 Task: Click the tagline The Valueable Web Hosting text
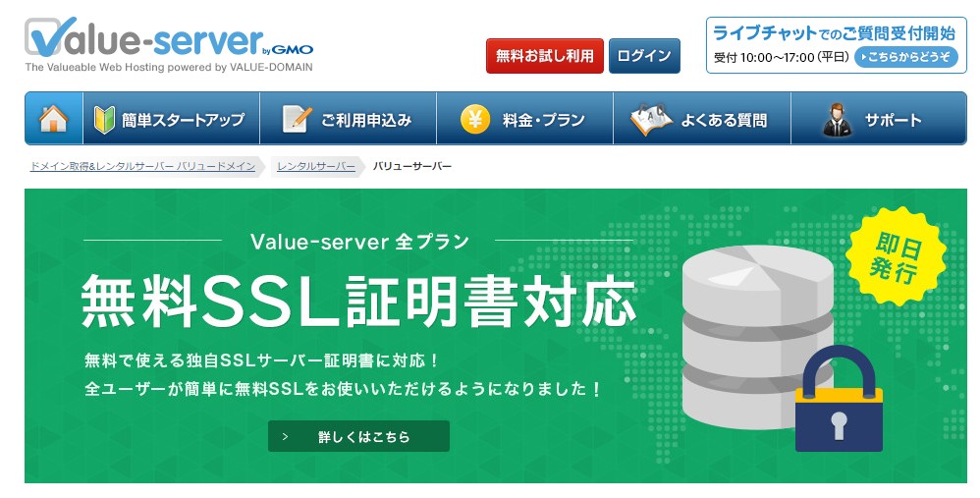[169, 67]
